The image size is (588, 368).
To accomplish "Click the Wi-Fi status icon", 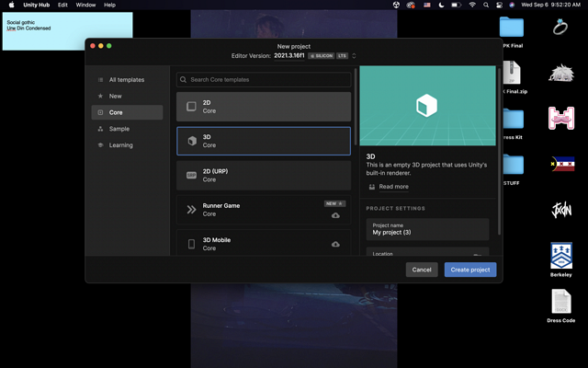I will pos(472,5).
